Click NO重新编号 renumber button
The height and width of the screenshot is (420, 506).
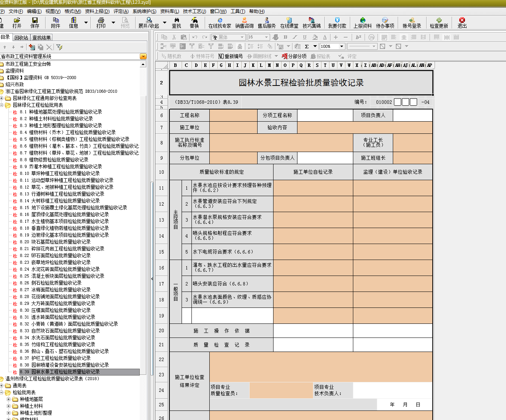pyautogui.click(x=231, y=56)
